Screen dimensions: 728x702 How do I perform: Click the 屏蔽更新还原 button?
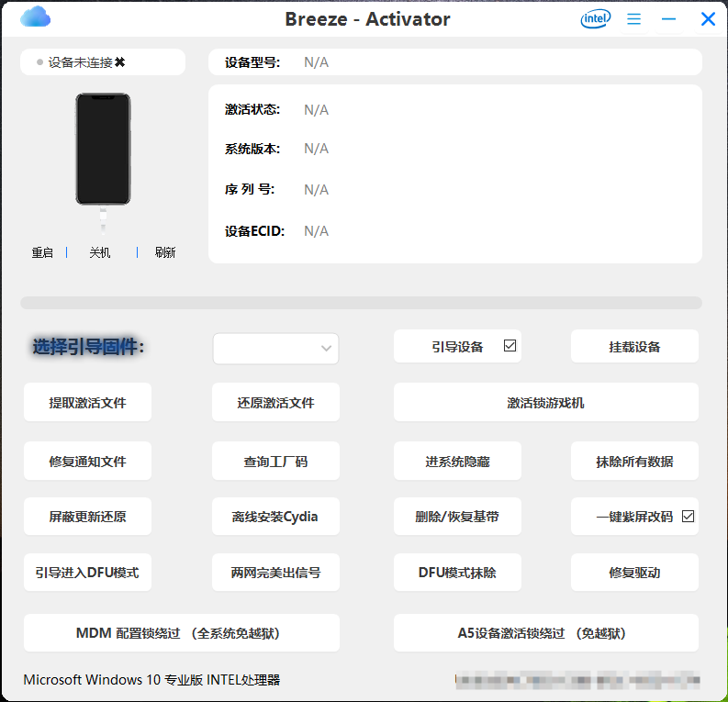click(x=88, y=517)
